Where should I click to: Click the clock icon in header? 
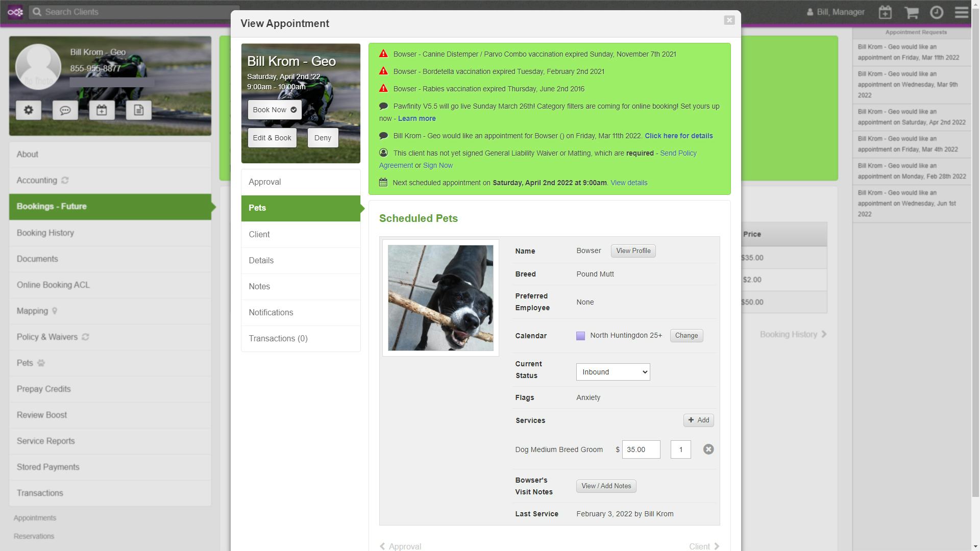[937, 12]
